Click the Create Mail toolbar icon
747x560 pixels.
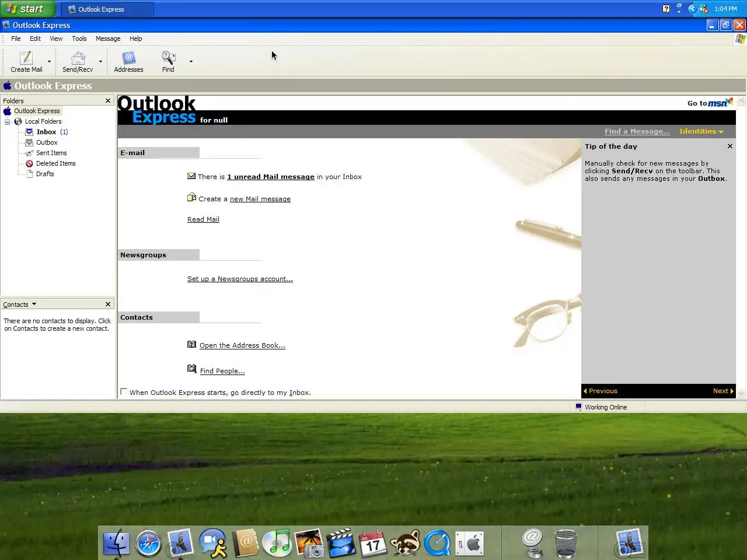(26, 61)
